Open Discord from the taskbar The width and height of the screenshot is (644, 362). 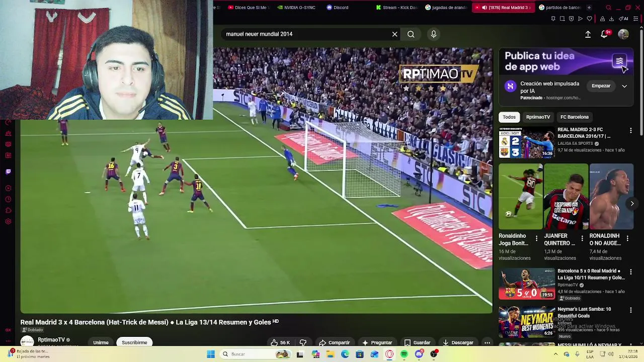coord(419,354)
